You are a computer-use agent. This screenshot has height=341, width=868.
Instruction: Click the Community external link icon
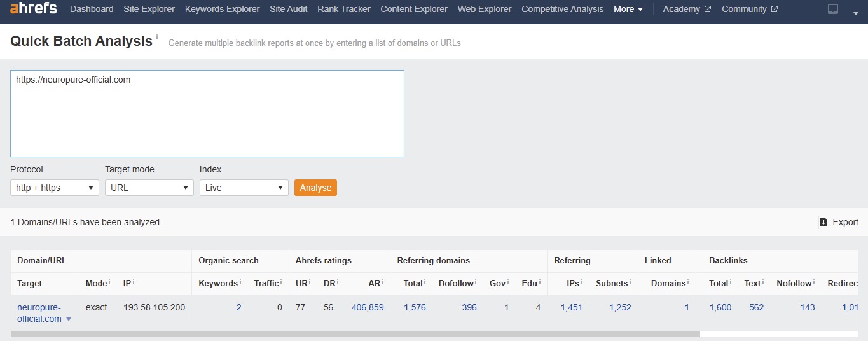774,10
